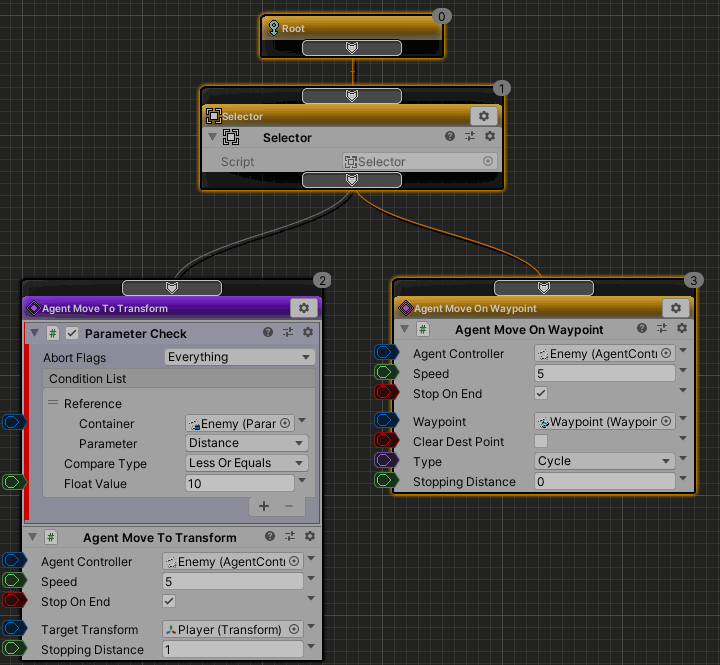Click blue port beside Waypoint property
Screen dimensions: 720x665
click(386, 422)
